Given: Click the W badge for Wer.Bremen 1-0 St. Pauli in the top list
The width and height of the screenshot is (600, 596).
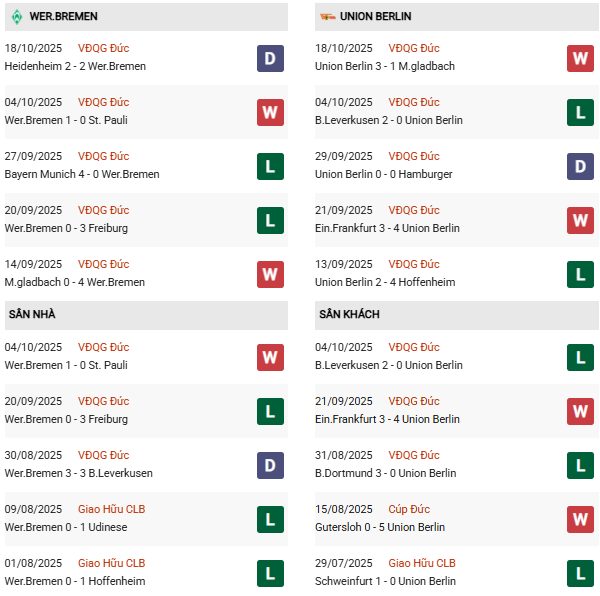Looking at the screenshot, I should (270, 112).
